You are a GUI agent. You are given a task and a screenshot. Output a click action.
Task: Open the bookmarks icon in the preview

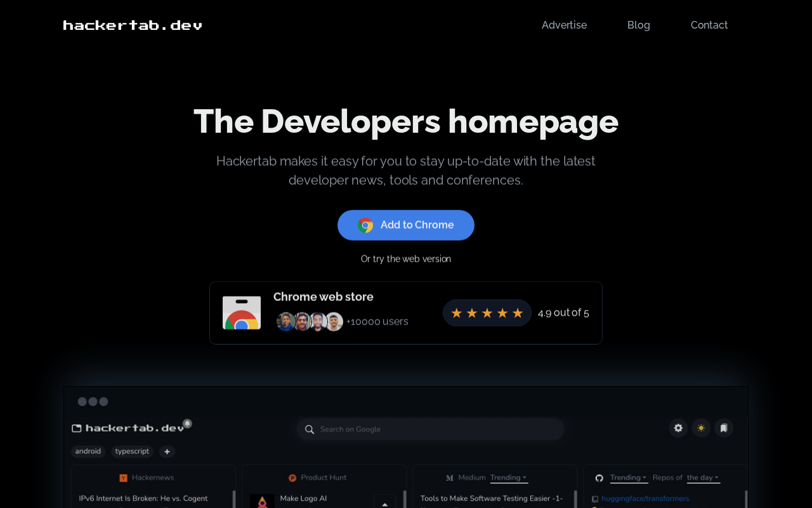[724, 428]
